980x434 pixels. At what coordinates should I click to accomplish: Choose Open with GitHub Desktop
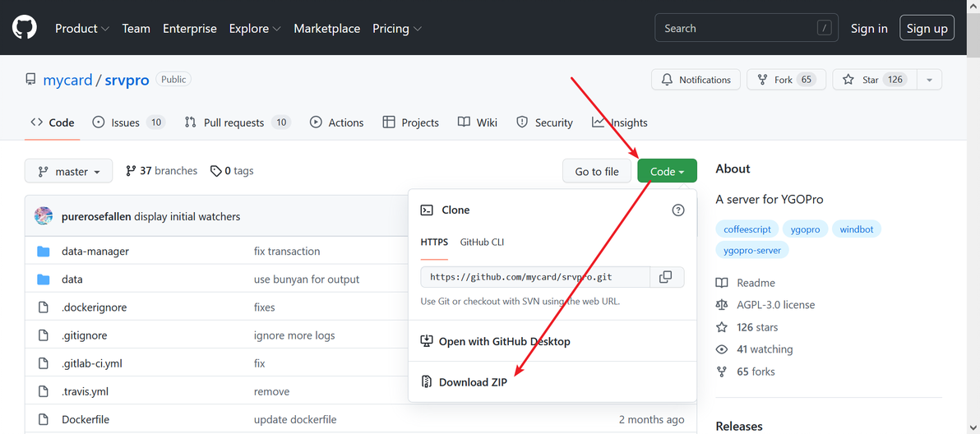click(x=504, y=341)
